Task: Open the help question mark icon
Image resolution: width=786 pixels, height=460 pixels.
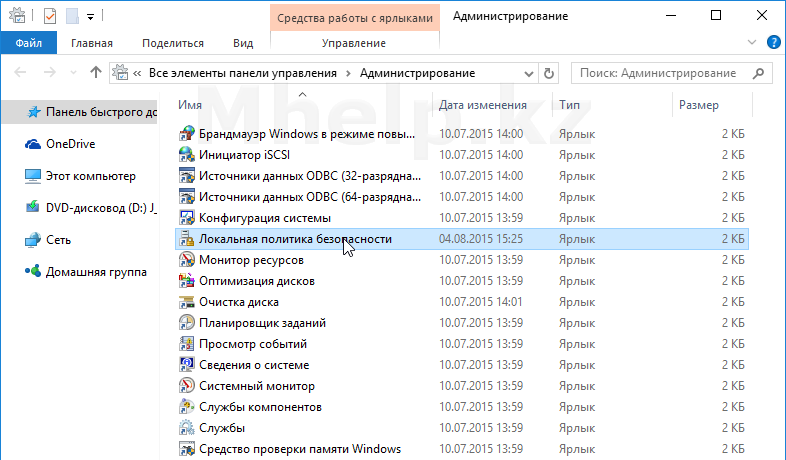Action: point(773,43)
